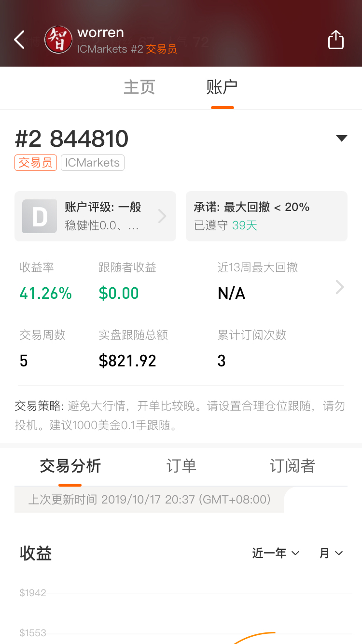Tap the 41.26% 收益率 value

(46, 293)
